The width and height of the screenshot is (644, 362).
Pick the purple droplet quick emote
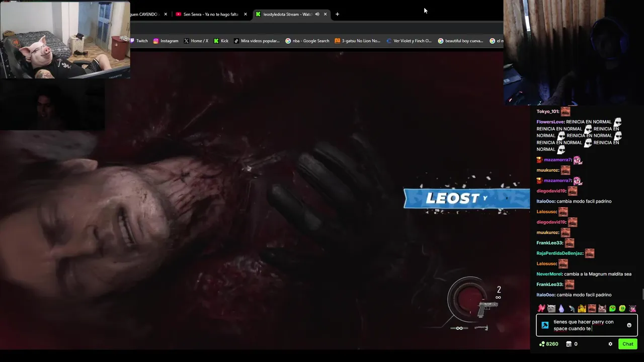click(x=561, y=308)
